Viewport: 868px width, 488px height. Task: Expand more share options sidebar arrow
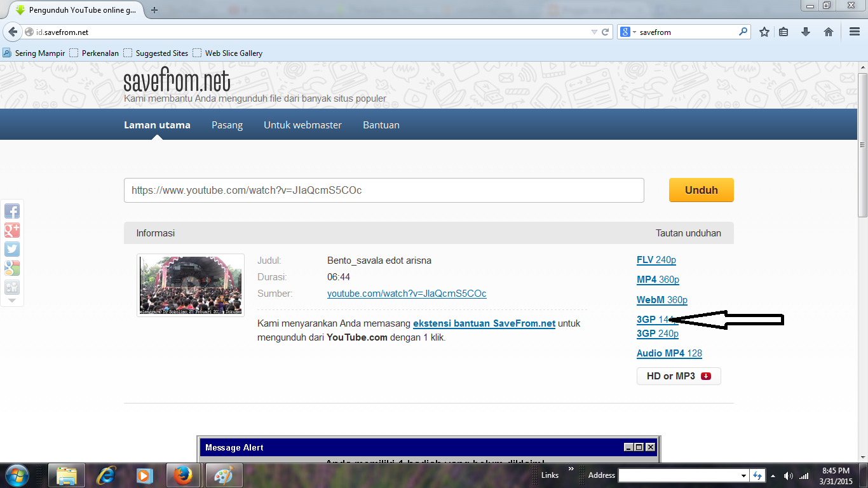(12, 301)
